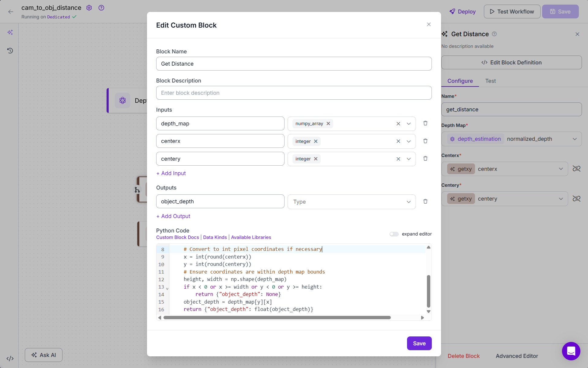The image size is (588, 368).
Task: Open version history in left sidebar
Action: click(10, 51)
